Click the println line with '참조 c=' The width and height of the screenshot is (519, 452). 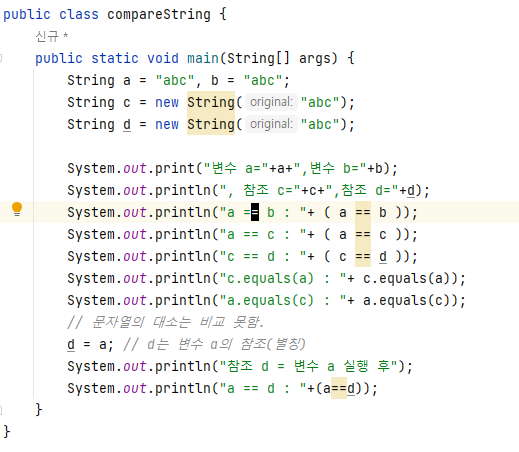(x=248, y=190)
